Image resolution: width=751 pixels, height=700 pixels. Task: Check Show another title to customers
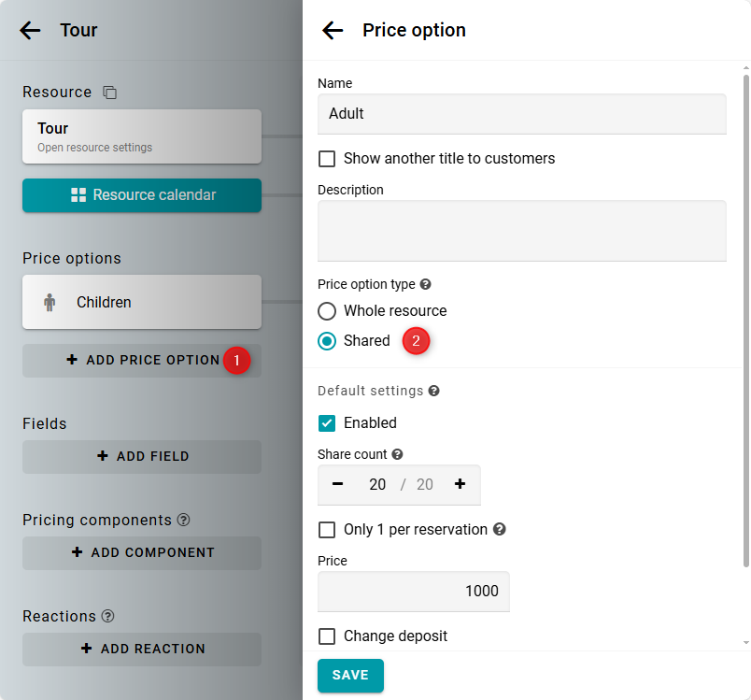point(327,159)
